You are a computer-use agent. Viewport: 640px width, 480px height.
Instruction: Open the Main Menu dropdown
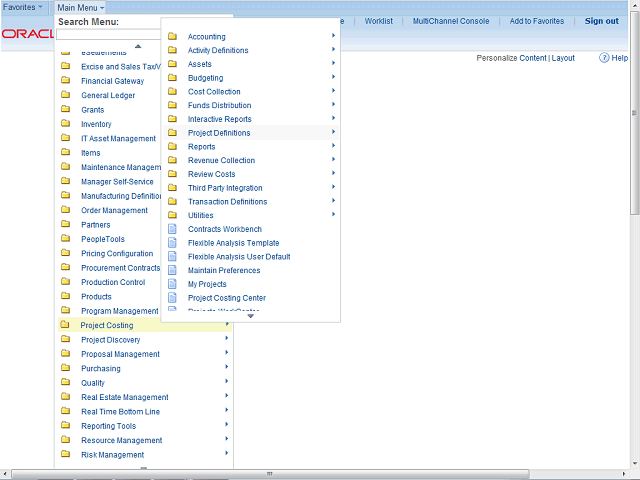pyautogui.click(x=80, y=8)
